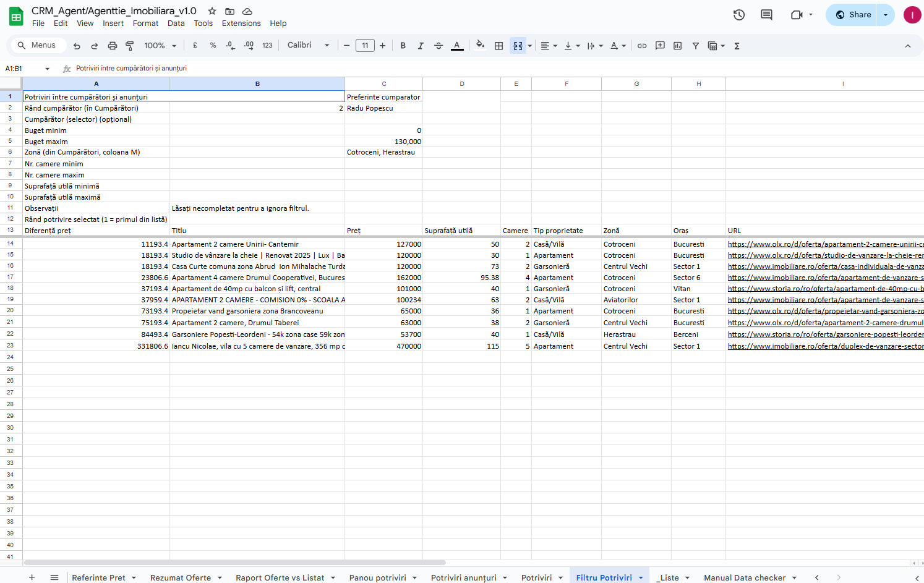The height and width of the screenshot is (583, 924).
Task: Insert a link using the toolbar icon
Action: tap(641, 45)
